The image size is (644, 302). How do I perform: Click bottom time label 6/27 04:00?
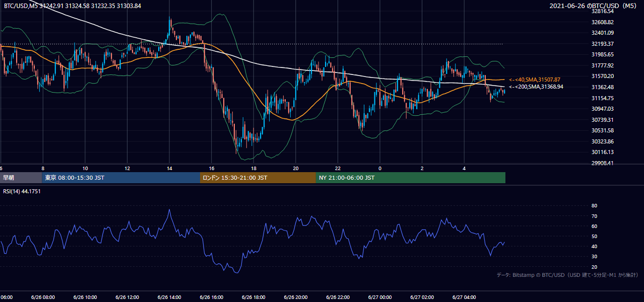point(464,297)
